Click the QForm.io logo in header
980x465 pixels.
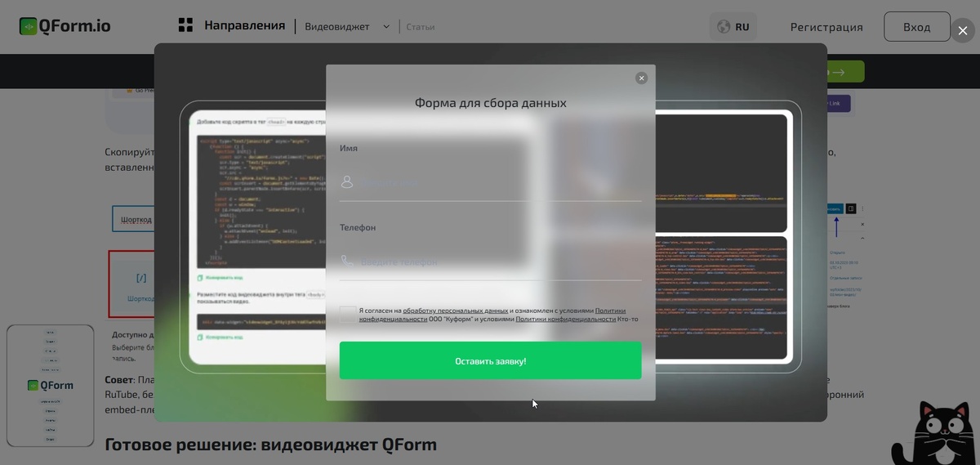pyautogui.click(x=65, y=26)
